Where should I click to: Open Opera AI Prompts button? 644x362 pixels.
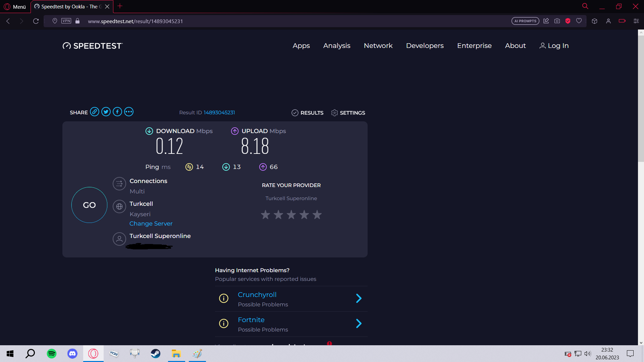click(525, 21)
